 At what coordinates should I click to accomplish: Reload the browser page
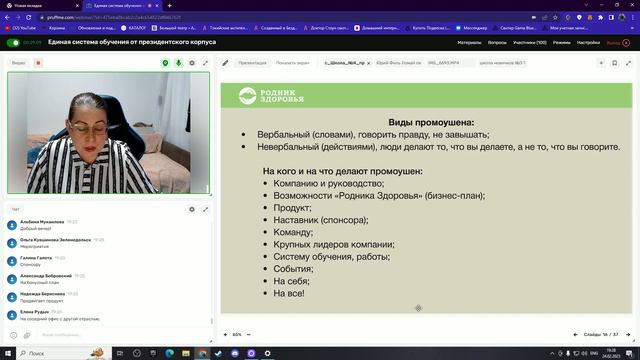point(29,18)
